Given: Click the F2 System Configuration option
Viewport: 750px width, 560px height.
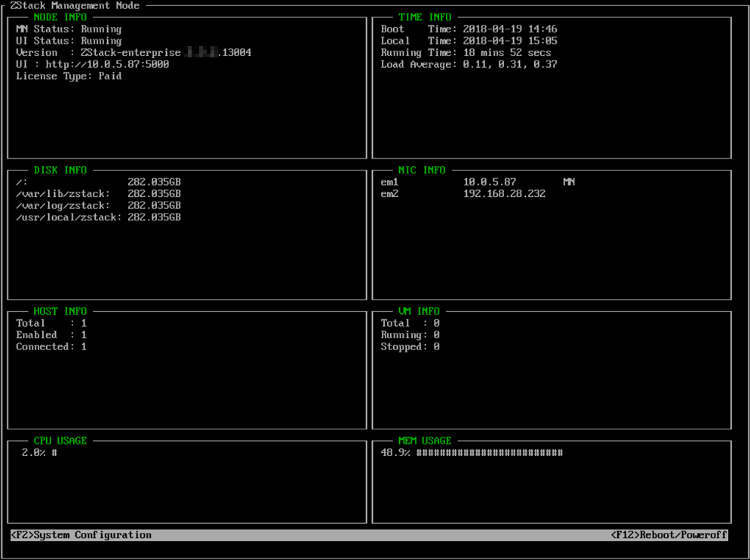Looking at the screenshot, I should tap(81, 535).
